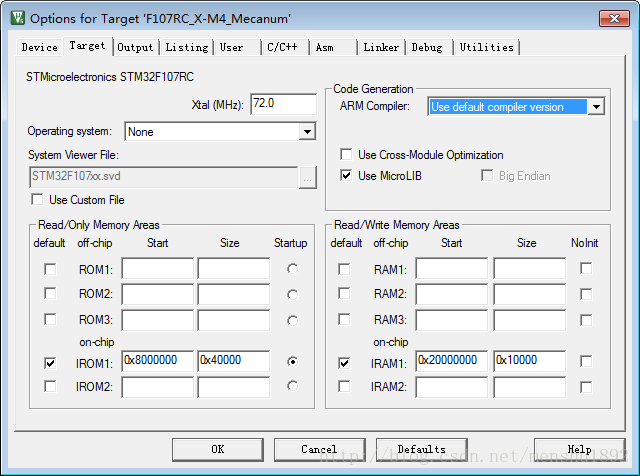
Task: Click IROM1 Size field 0x40000
Action: coord(234,361)
